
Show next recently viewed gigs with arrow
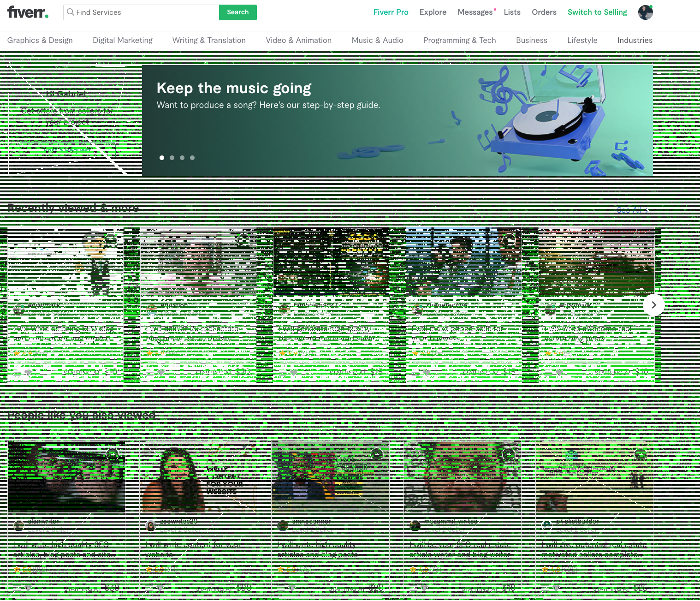653,305
